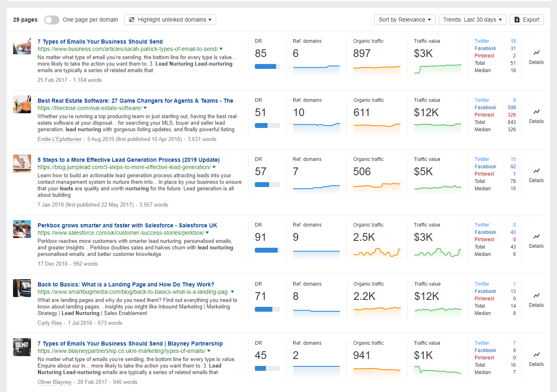The height and width of the screenshot is (392, 557).
Task: Open the blayneypartnership.co.uk URL
Action: 122,351
